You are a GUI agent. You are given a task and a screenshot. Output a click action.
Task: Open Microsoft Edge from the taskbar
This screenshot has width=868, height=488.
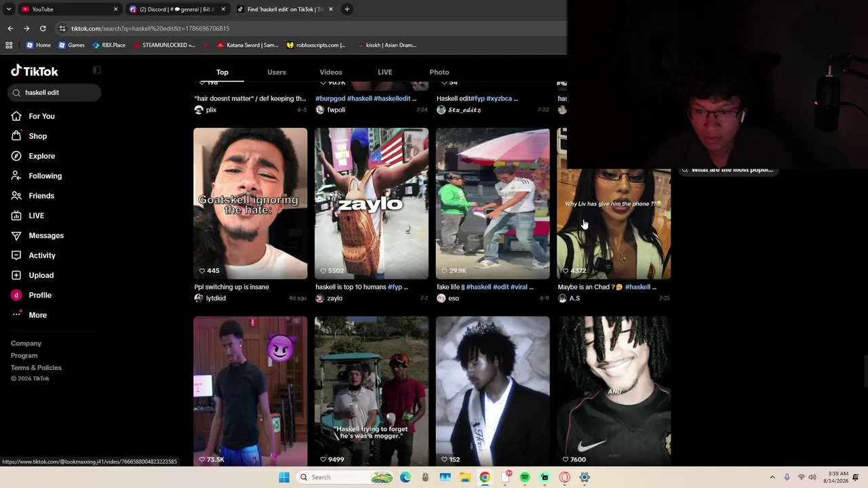[406, 477]
